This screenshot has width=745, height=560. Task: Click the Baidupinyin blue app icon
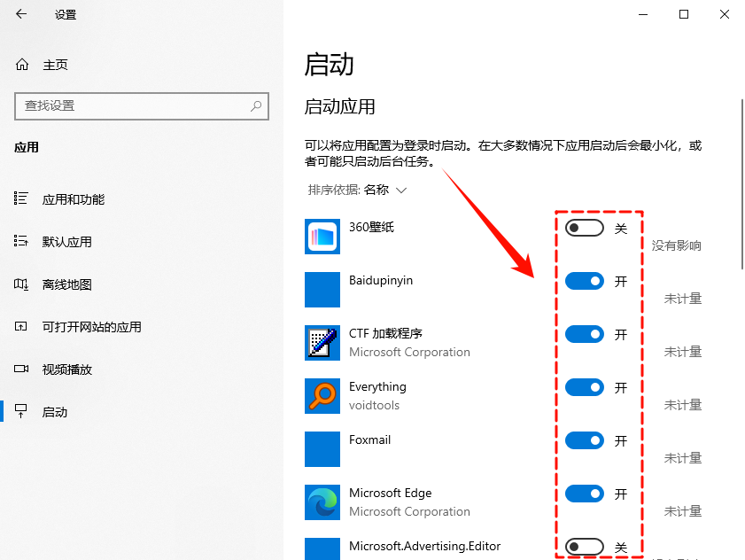[322, 290]
